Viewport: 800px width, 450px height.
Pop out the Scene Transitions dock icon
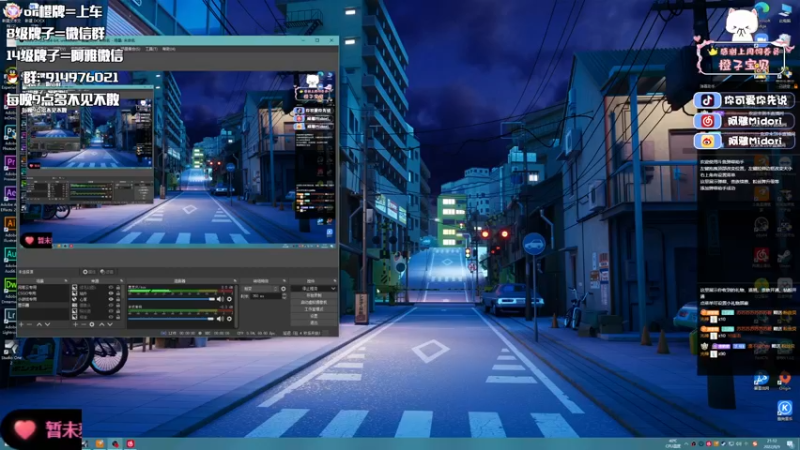click(284, 281)
